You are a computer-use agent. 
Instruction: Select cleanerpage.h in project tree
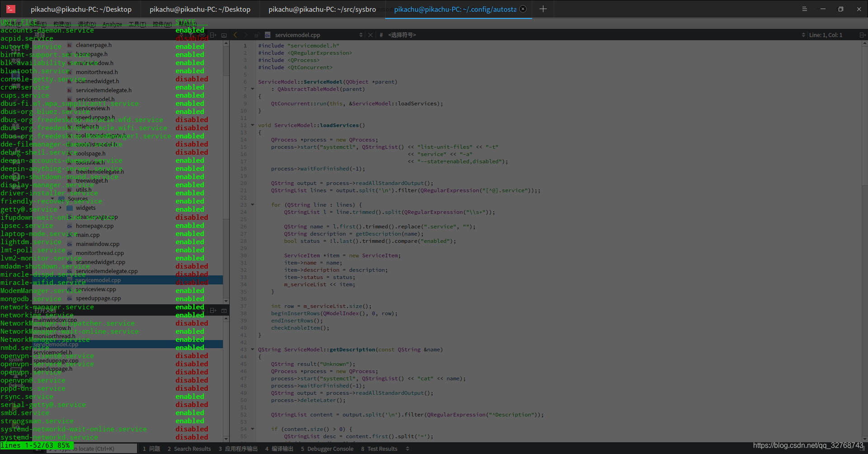(94, 45)
